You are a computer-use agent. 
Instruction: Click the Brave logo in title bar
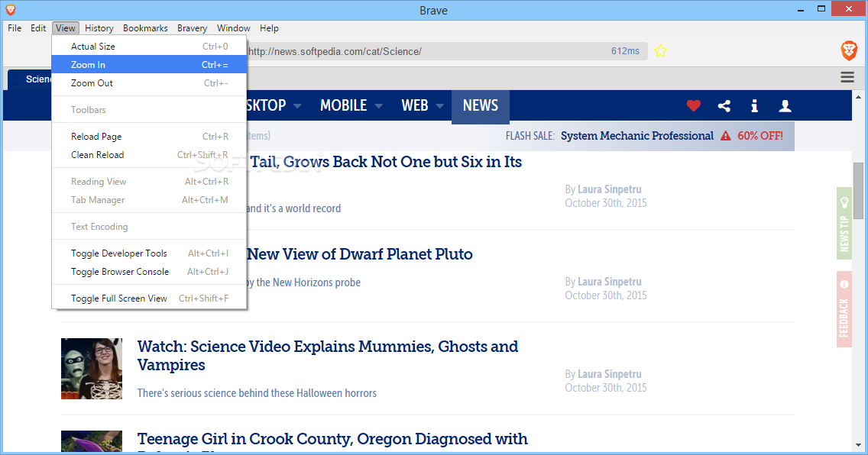coord(10,9)
